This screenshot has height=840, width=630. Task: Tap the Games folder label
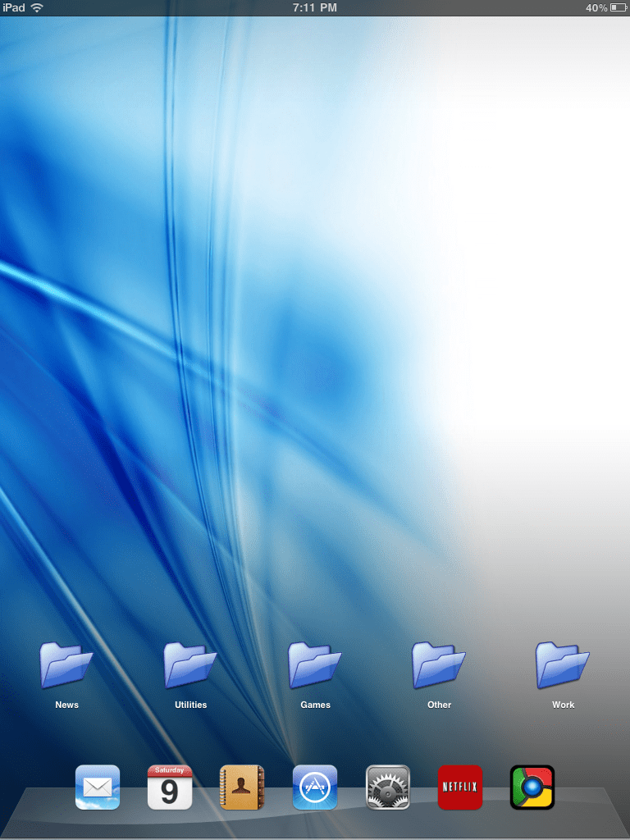tap(316, 705)
